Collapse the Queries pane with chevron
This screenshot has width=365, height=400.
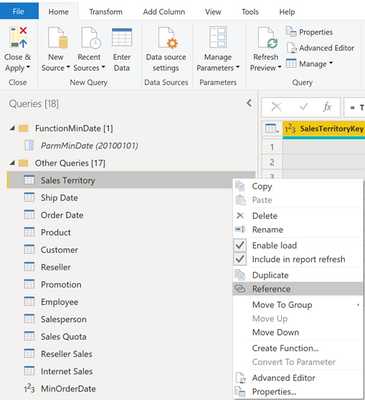click(249, 103)
